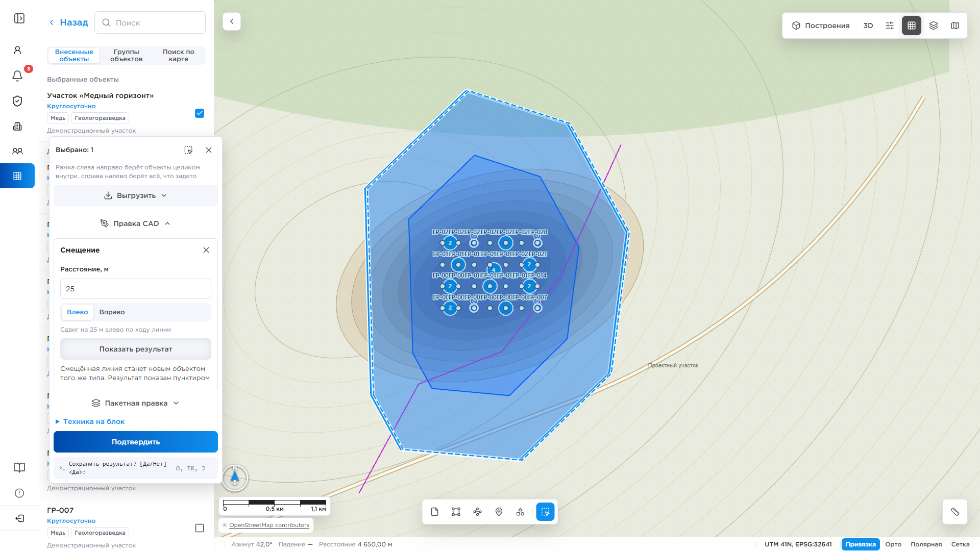Enable Полярная tracking mode

coord(926,544)
